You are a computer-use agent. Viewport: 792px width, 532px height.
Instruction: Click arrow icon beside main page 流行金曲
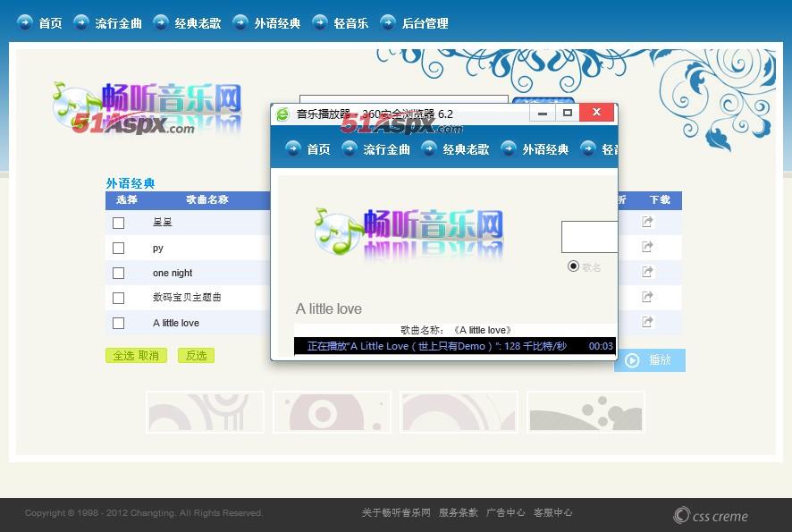81,22
